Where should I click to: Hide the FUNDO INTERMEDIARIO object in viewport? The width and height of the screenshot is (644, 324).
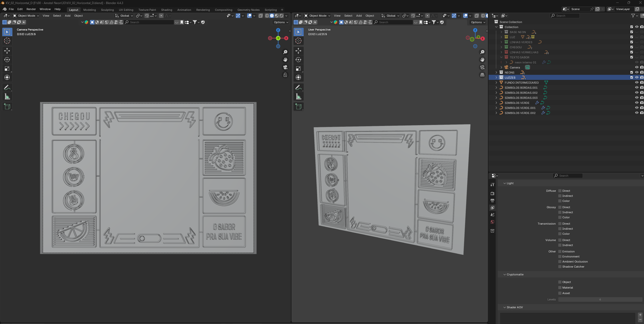click(636, 82)
